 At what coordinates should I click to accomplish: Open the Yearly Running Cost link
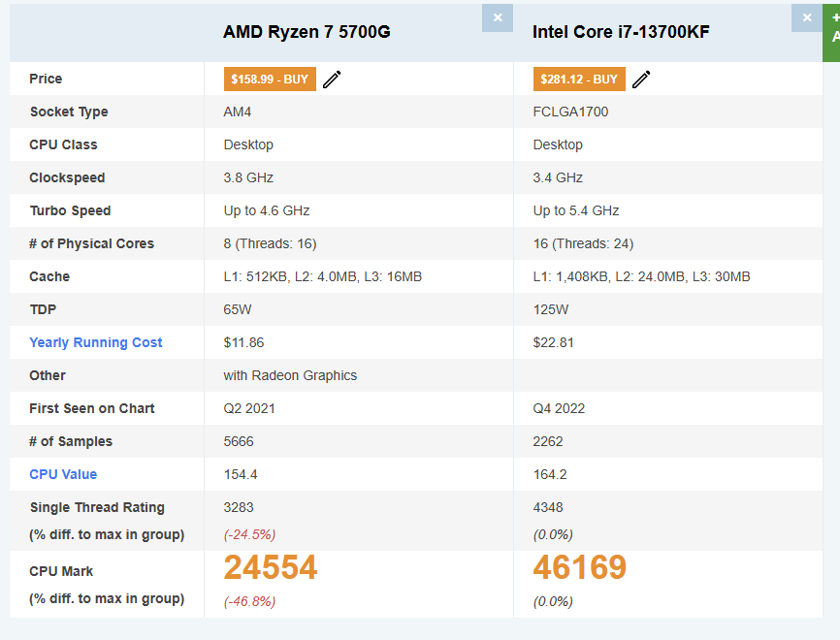95,342
